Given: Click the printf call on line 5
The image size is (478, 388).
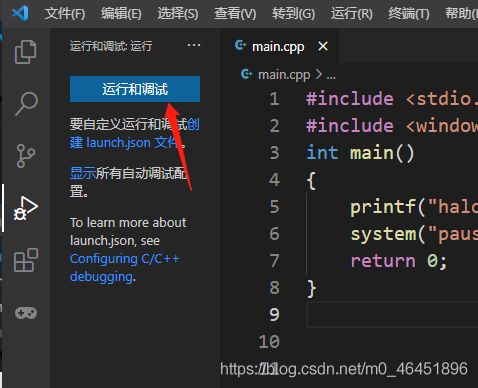Looking at the screenshot, I should [382, 207].
